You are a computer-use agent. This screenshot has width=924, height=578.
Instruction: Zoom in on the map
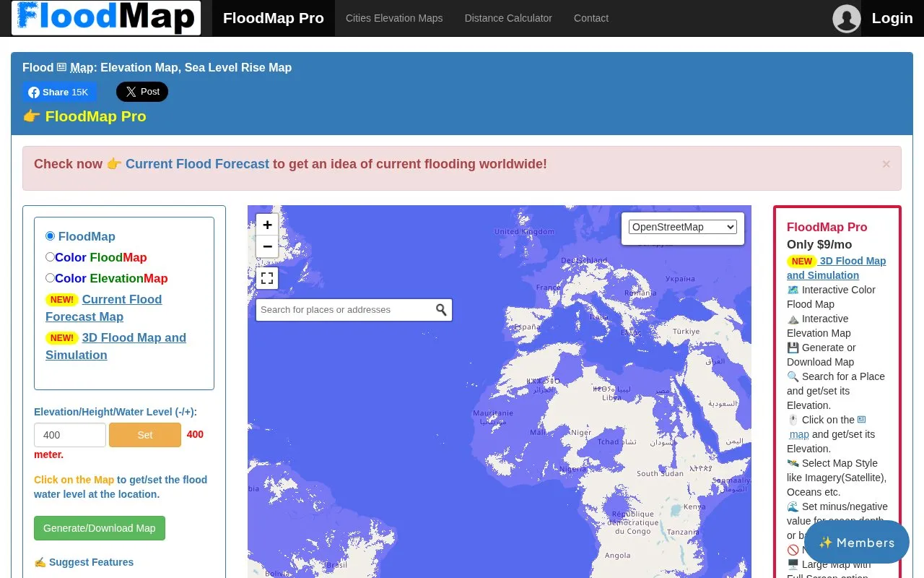click(x=267, y=225)
